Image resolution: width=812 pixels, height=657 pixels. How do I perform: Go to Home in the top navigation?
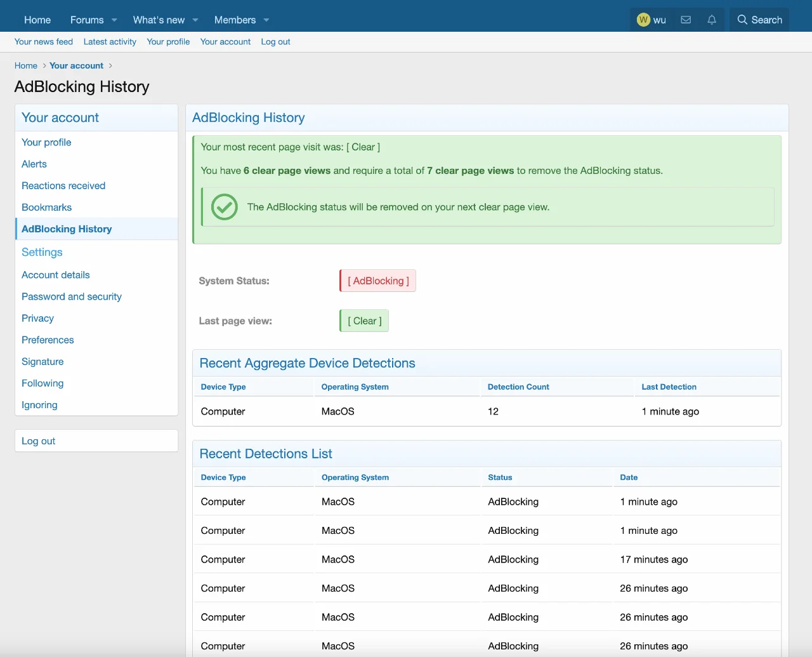[x=37, y=20]
